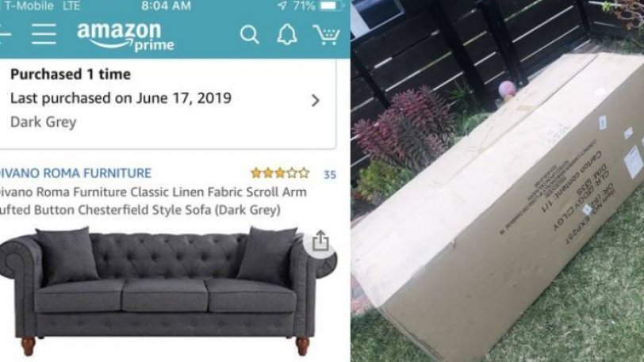Tap the share icon over sofa image

[x=320, y=241]
